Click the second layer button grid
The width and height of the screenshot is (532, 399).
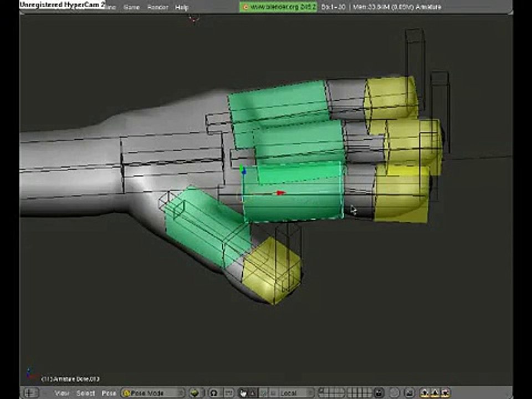coord(360,393)
